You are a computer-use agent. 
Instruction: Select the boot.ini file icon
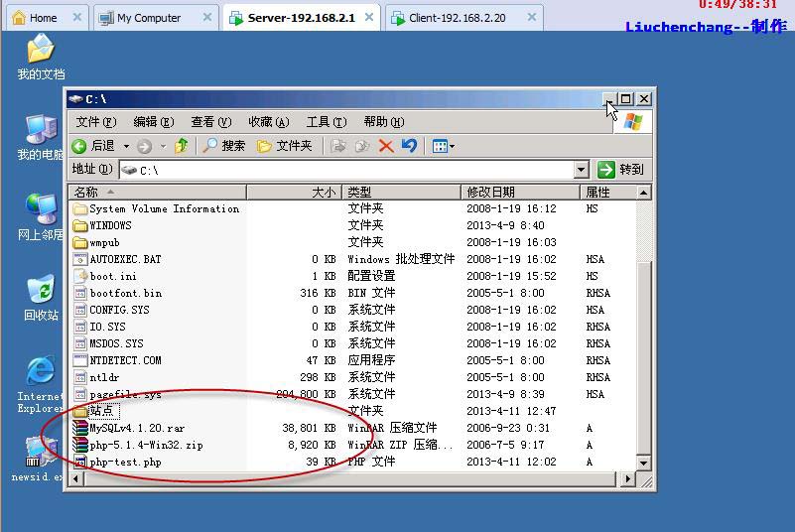click(80, 276)
